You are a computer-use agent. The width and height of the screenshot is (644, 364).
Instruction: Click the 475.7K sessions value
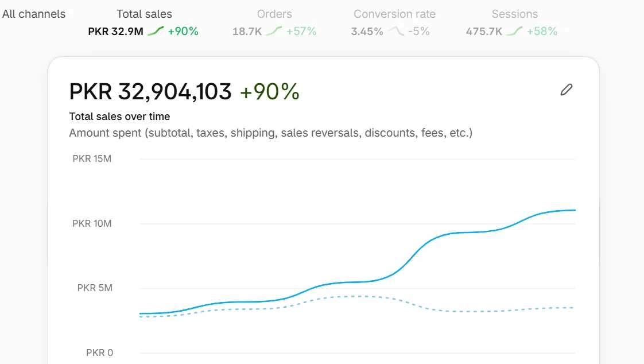484,31
